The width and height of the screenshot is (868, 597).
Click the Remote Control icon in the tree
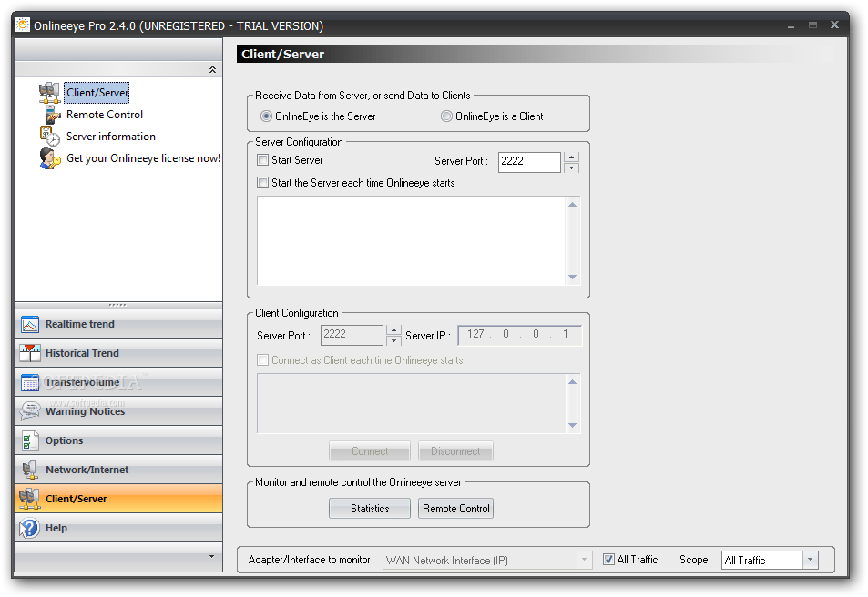(x=52, y=115)
